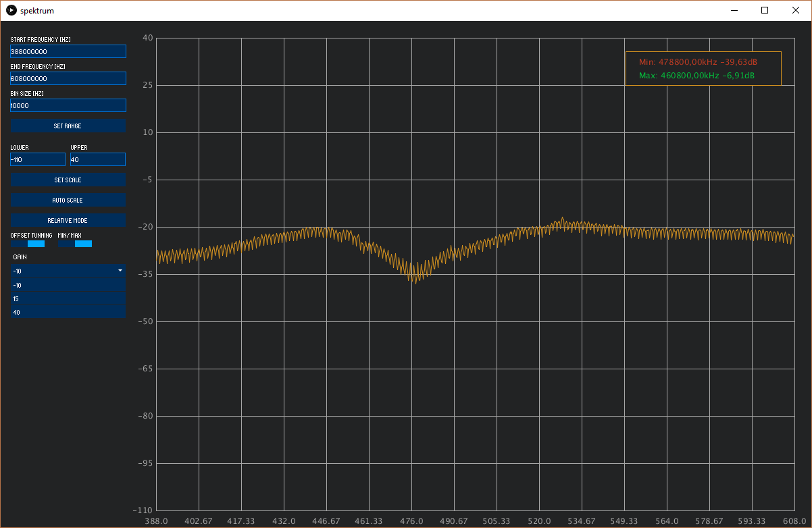Apply scale with Set Scale button

[x=68, y=180]
